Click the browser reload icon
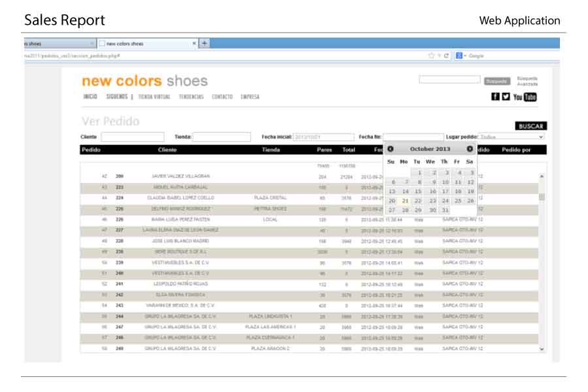The height and width of the screenshot is (392, 588). coord(447,56)
